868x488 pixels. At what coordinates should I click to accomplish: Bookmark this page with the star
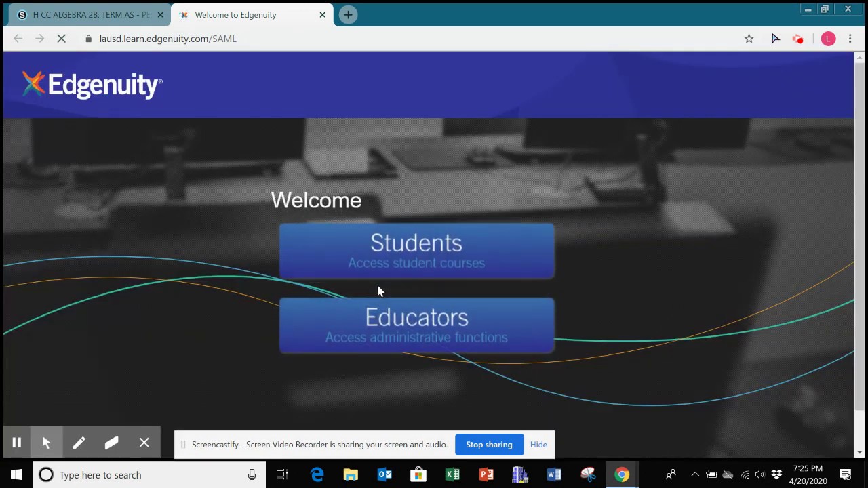(x=749, y=39)
